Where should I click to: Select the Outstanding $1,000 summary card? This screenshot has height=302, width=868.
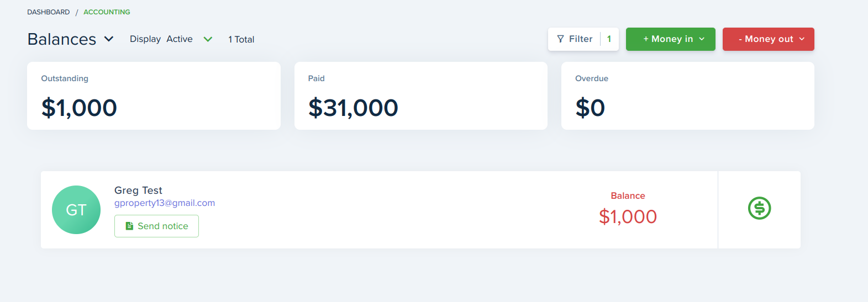point(154,96)
